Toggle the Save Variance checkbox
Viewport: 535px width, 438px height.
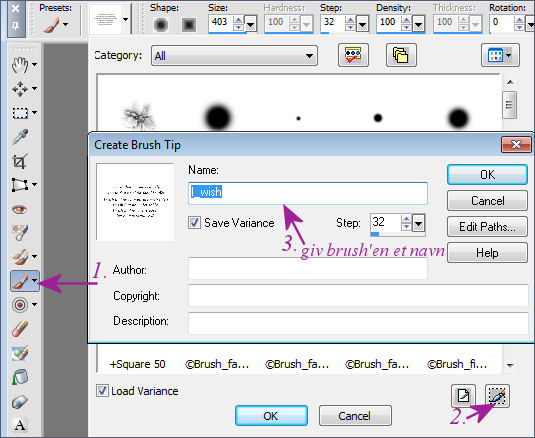point(194,223)
